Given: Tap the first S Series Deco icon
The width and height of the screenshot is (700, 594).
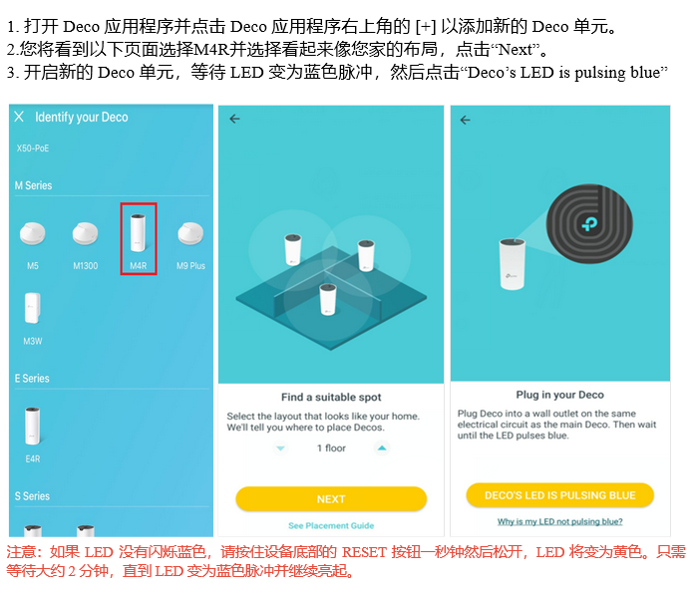Looking at the screenshot, I should pyautogui.click(x=33, y=530).
